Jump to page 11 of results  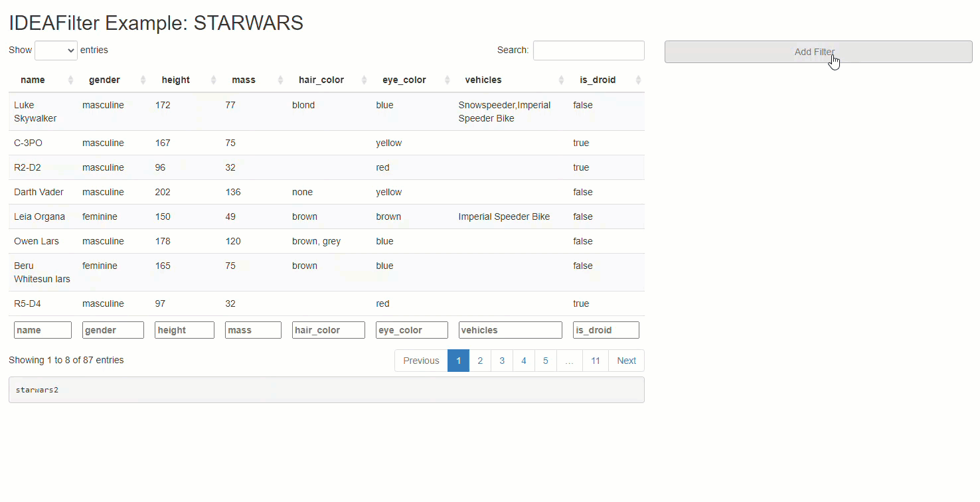[596, 361]
